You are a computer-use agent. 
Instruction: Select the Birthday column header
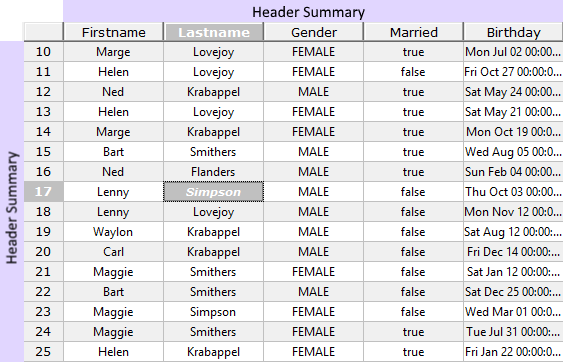coord(513,32)
